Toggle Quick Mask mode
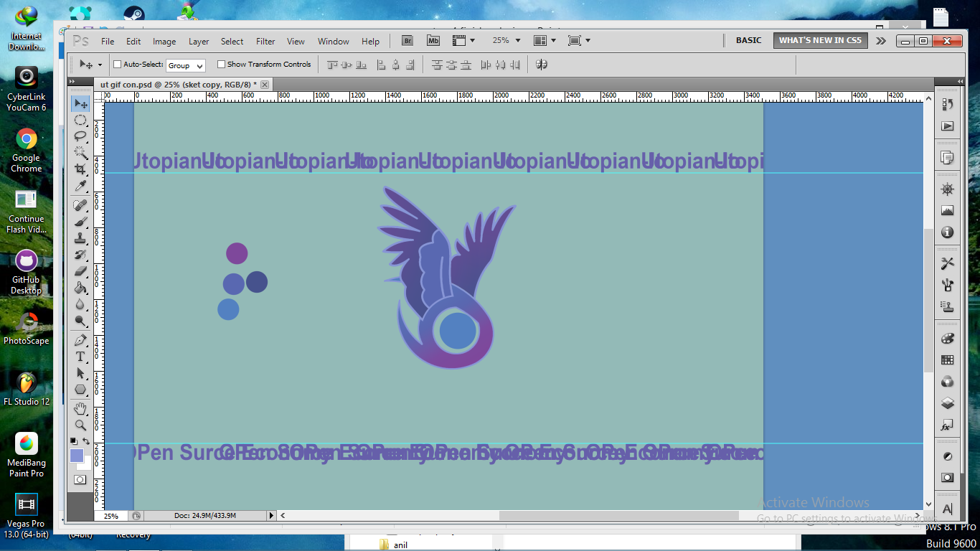Viewport: 980px width, 551px height. [x=80, y=480]
